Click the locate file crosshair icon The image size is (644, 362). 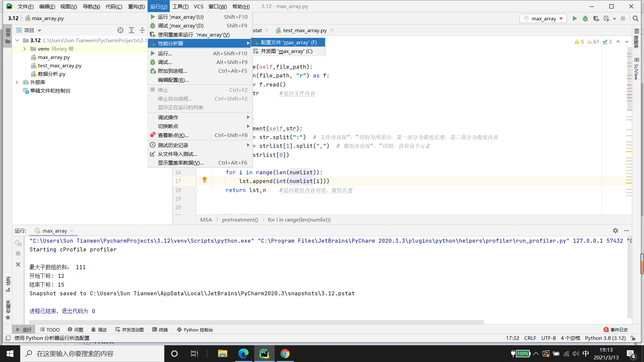tap(120, 30)
